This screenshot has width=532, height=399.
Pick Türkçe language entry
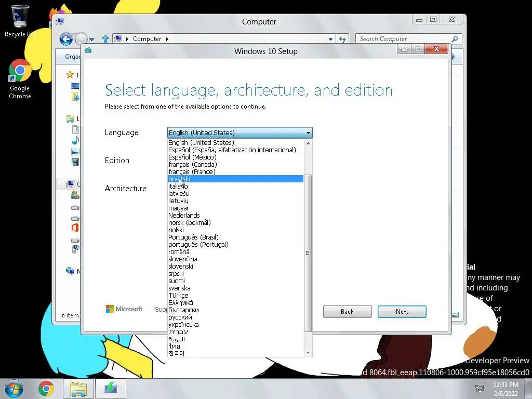click(235, 295)
